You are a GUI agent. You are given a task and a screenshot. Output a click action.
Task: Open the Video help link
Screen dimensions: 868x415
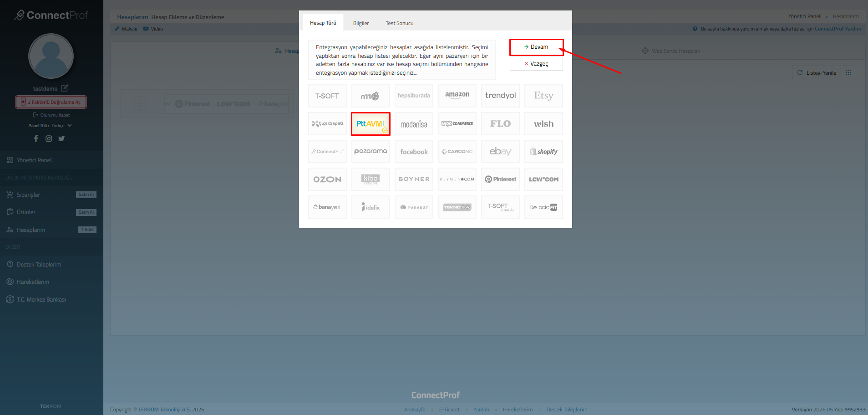click(x=153, y=29)
